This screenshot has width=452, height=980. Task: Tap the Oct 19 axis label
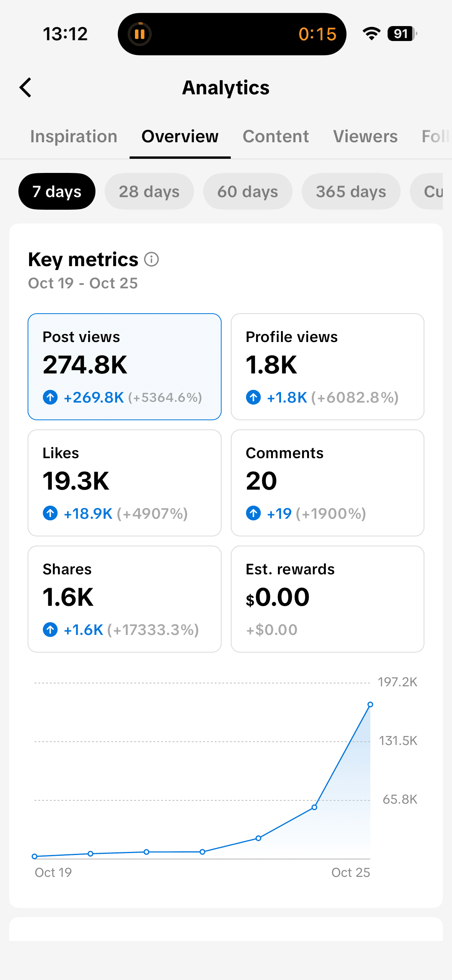point(53,873)
